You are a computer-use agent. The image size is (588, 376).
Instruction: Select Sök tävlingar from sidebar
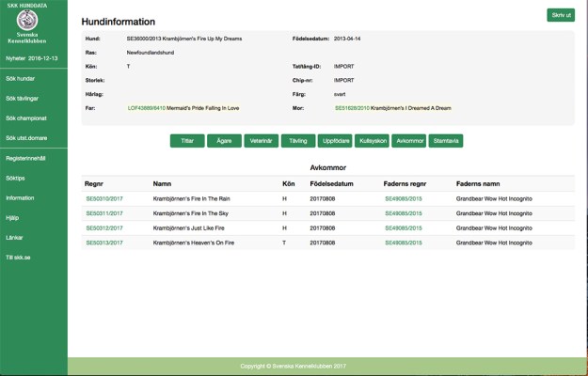(24, 98)
